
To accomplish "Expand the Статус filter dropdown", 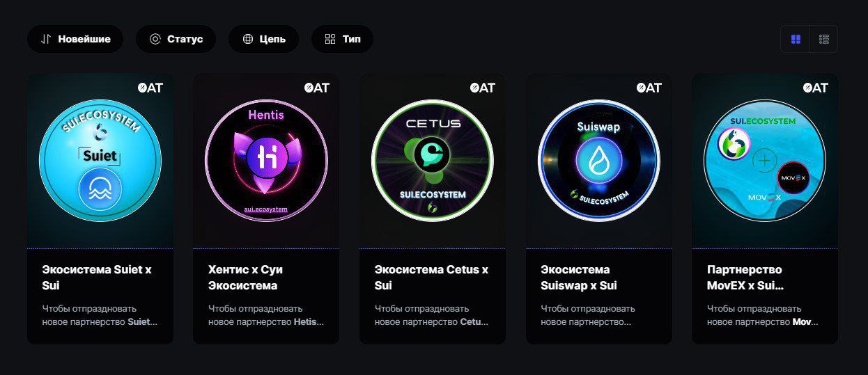I will pyautogui.click(x=176, y=39).
